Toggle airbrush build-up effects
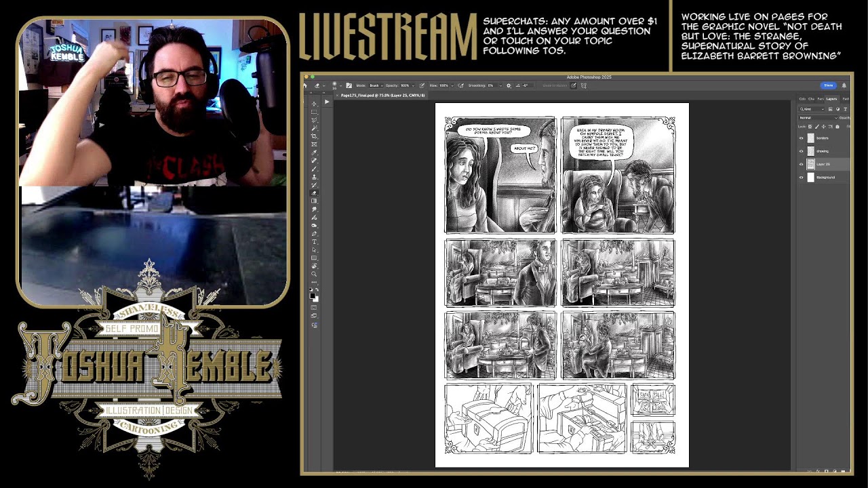 pyautogui.click(x=461, y=85)
